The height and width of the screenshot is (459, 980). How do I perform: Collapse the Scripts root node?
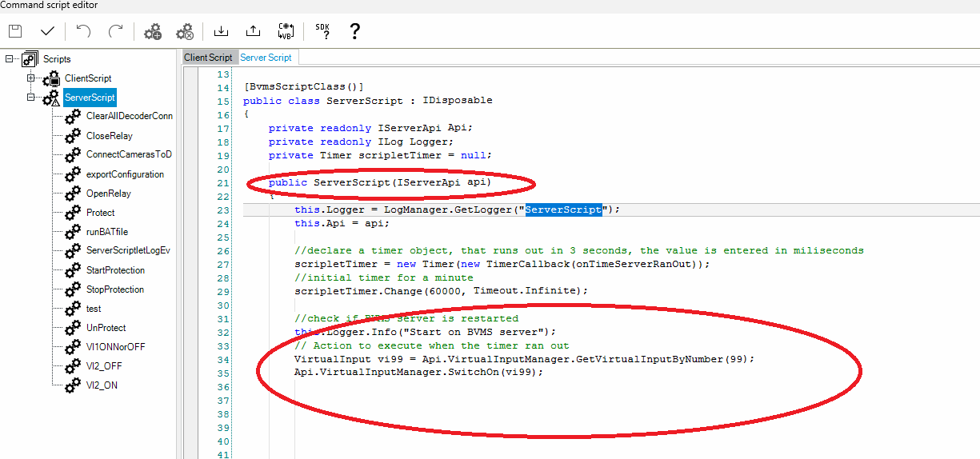[x=10, y=58]
